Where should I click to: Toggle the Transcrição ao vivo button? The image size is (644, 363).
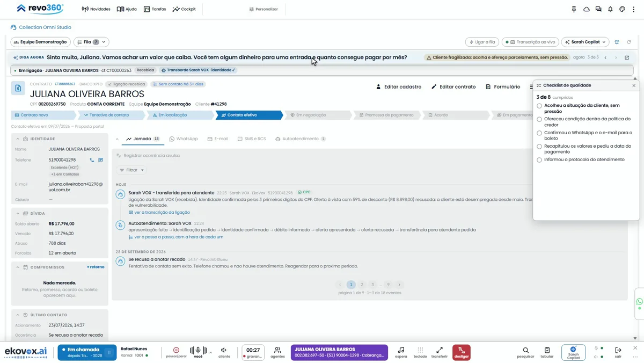[530, 42]
